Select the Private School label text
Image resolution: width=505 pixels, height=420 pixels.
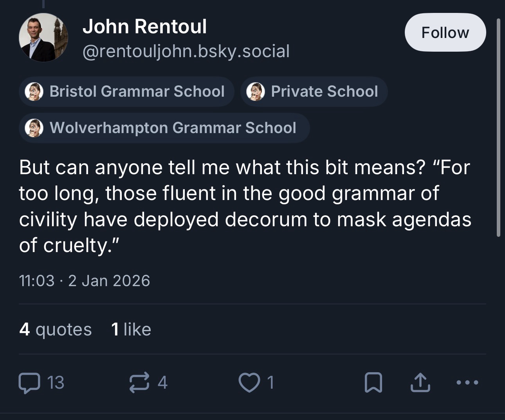pos(324,92)
